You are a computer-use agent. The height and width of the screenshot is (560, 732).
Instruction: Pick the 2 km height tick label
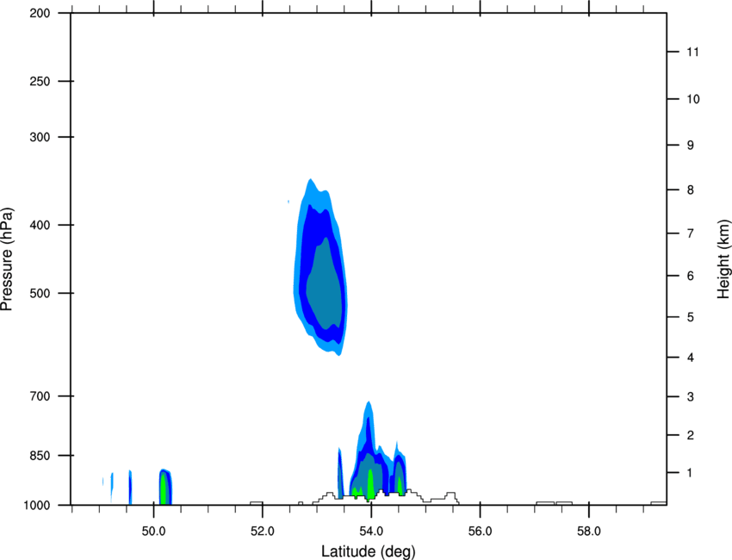click(691, 435)
